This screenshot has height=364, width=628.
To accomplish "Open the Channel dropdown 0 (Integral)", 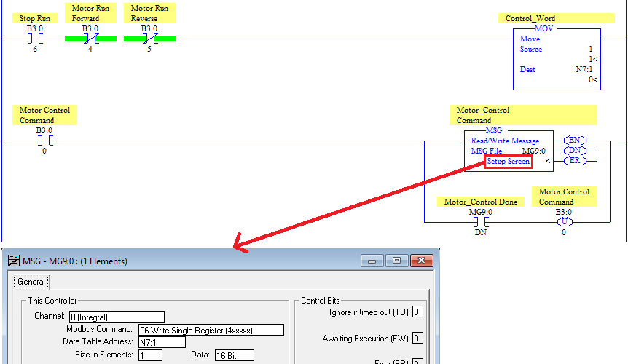I will tap(117, 317).
